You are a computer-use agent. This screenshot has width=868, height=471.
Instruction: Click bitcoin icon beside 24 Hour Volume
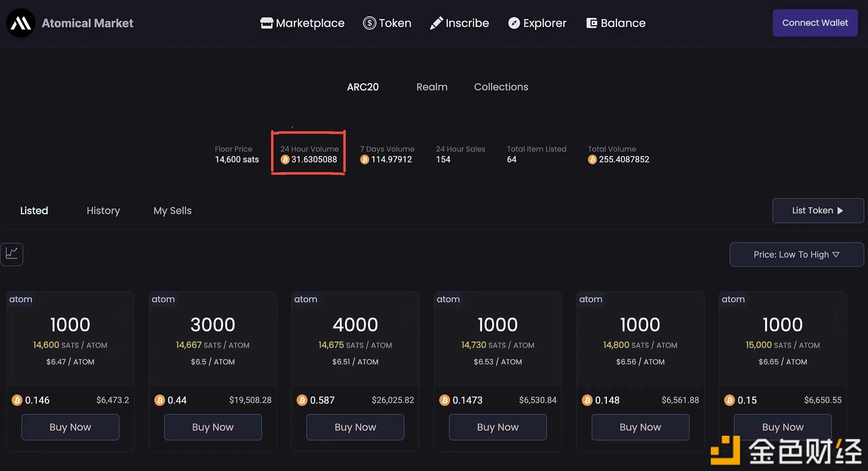click(285, 159)
